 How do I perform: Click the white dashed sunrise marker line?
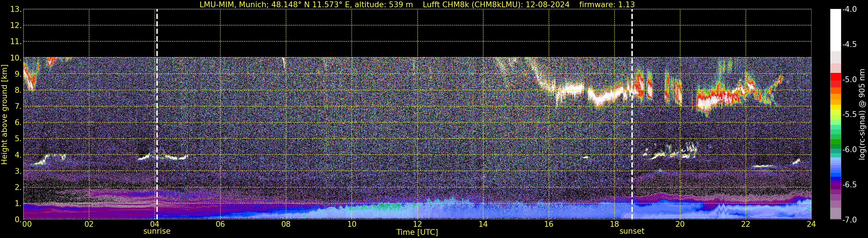157,114
